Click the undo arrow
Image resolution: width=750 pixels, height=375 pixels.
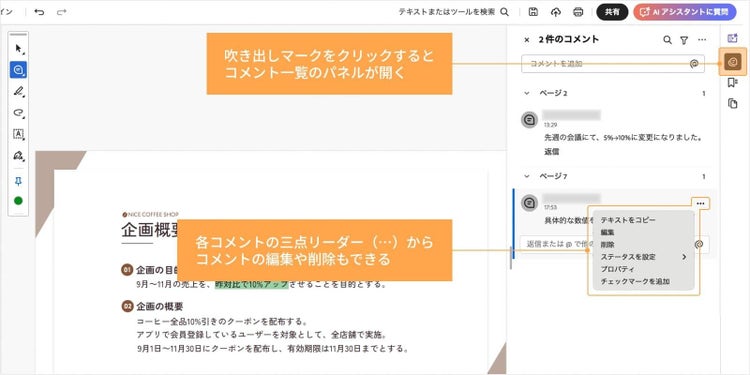[39, 12]
